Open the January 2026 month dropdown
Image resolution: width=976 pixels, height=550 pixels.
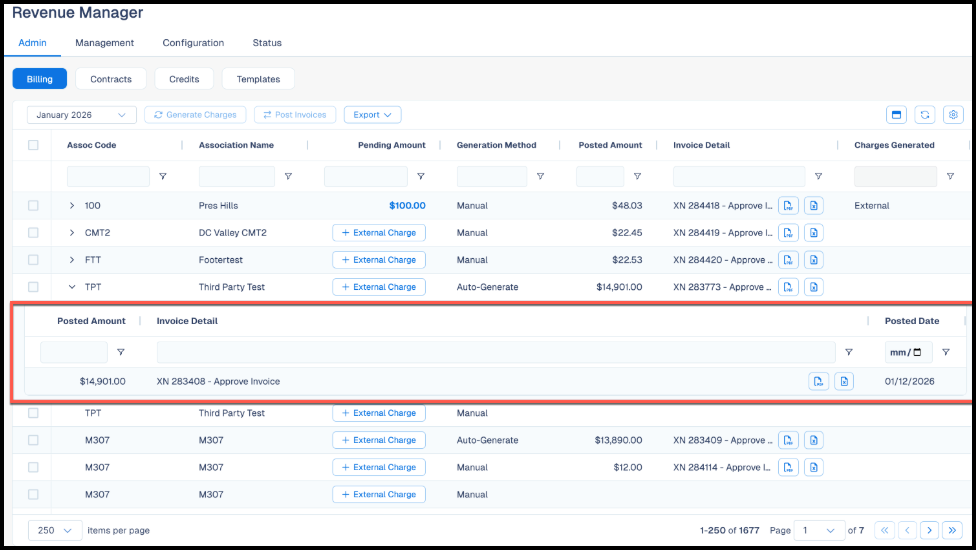point(82,114)
